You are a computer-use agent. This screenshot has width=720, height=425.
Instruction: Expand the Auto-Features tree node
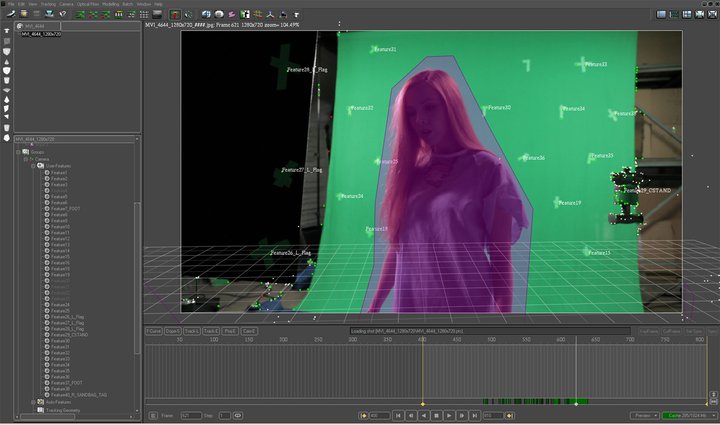point(33,402)
